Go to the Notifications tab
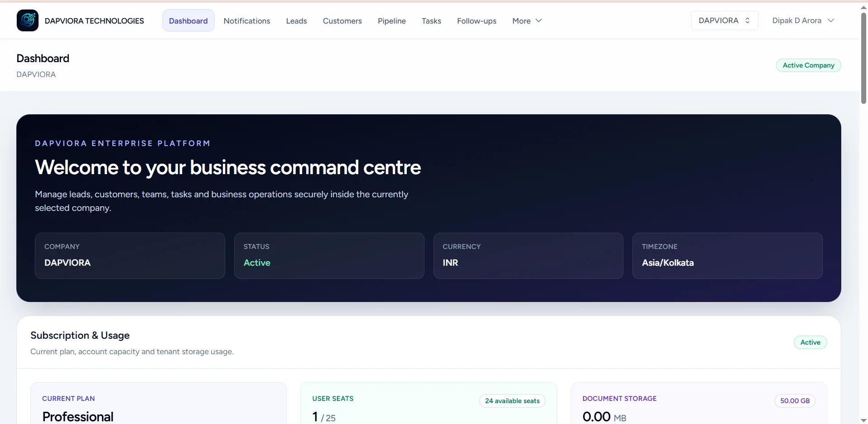868x424 pixels. click(x=247, y=21)
